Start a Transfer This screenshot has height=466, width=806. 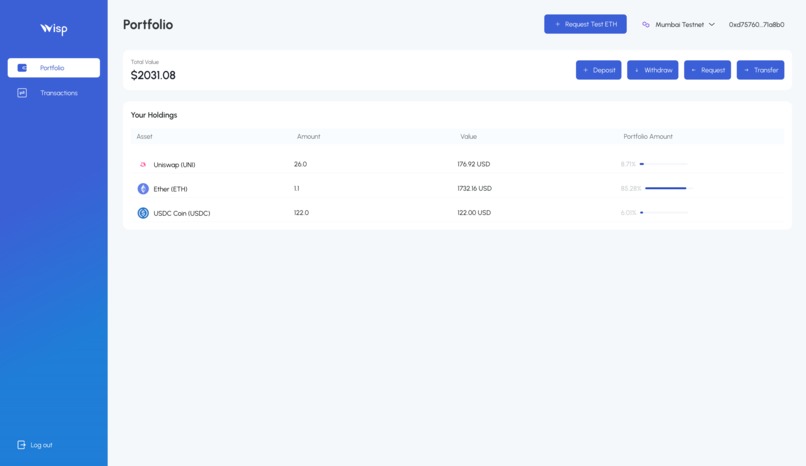760,70
